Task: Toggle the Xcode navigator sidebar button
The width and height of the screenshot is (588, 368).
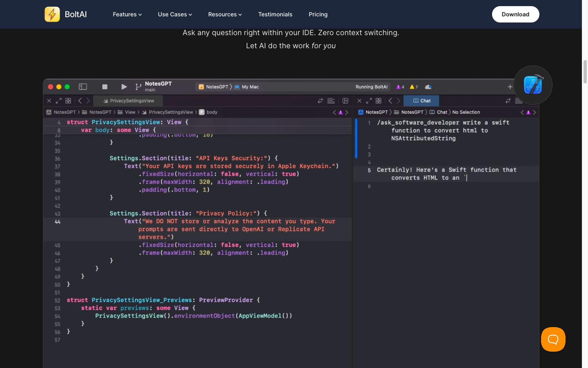Action: 83,87
